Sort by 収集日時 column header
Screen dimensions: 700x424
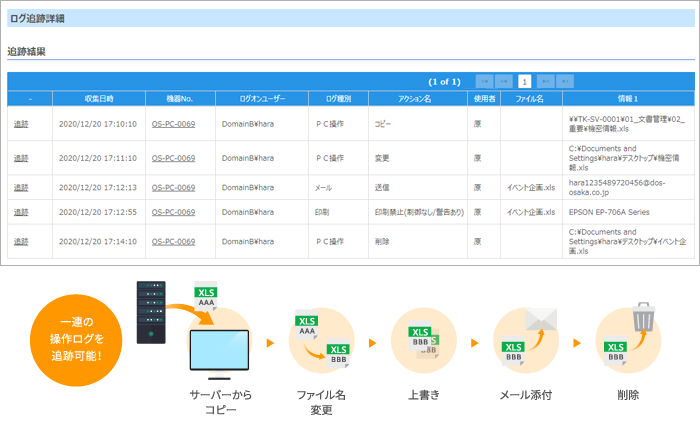tap(99, 99)
